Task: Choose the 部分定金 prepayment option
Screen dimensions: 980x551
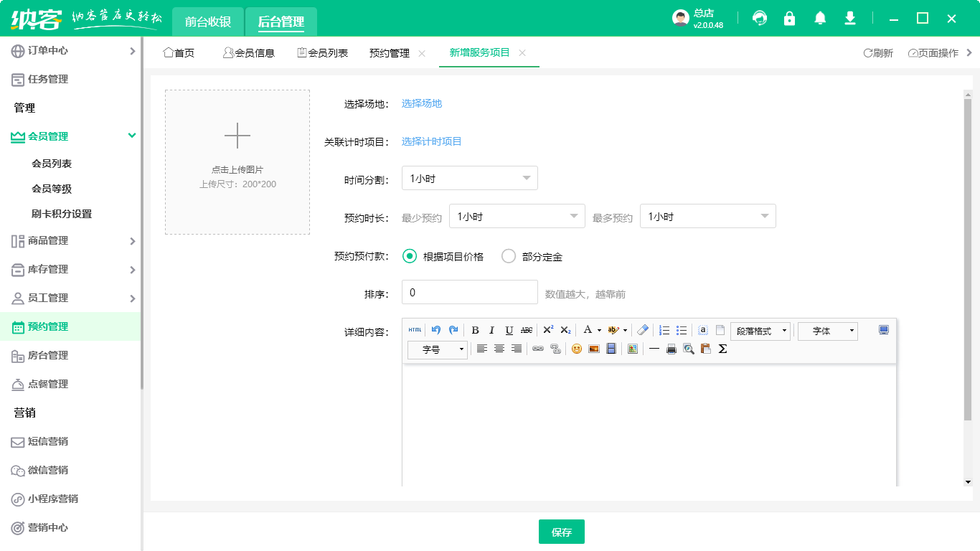Action: [x=509, y=256]
